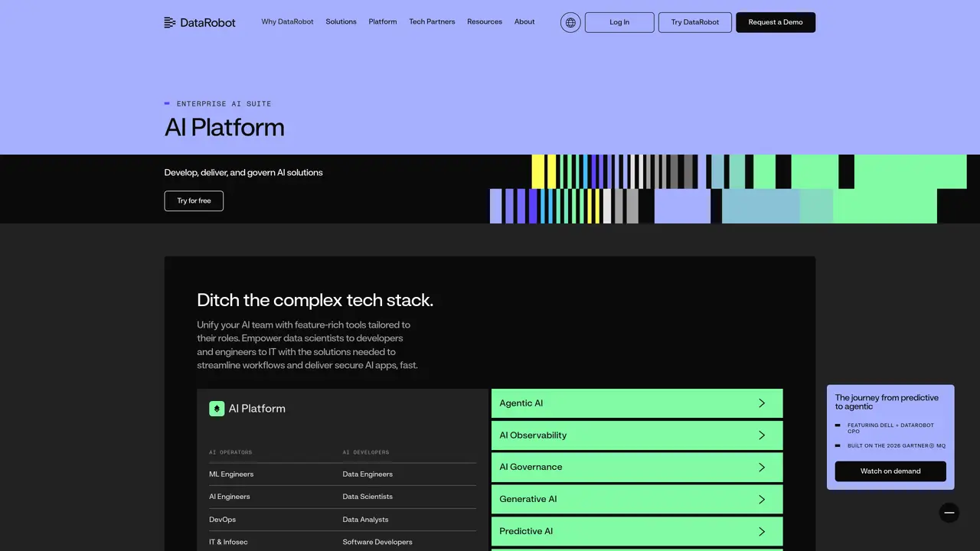Expand the Generative AI row
Image resolution: width=980 pixels, height=551 pixels.
pos(637,500)
